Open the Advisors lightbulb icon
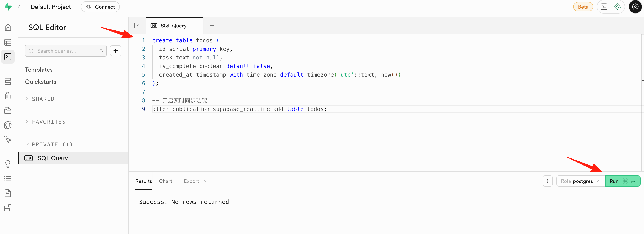The image size is (644, 234). [x=8, y=164]
